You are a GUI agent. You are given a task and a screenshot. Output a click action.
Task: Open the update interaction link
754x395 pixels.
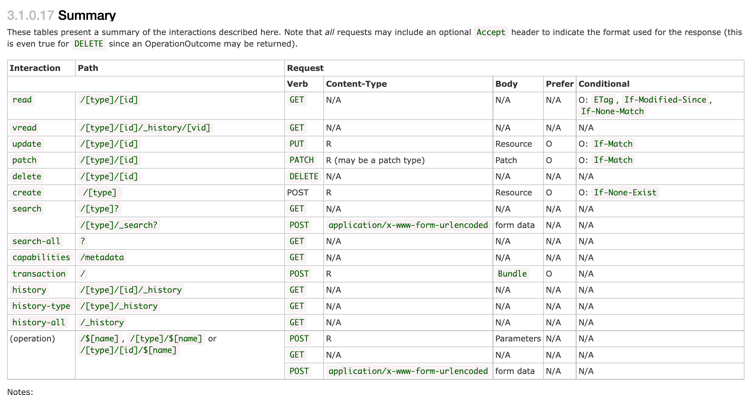[27, 144]
